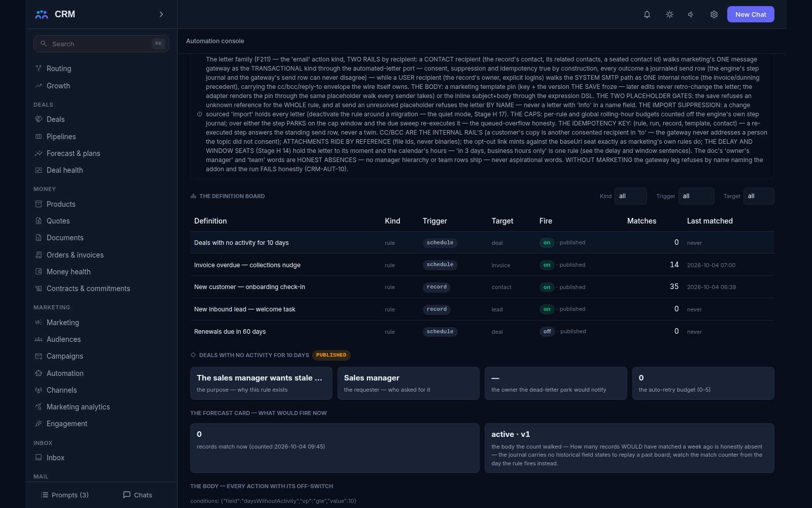Open the Trigger filter dropdown

(696, 196)
